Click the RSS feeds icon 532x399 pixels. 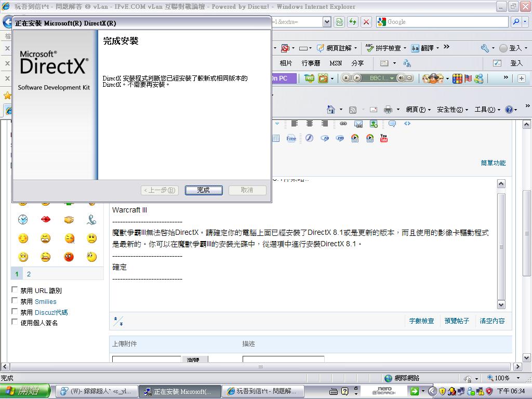(353, 110)
